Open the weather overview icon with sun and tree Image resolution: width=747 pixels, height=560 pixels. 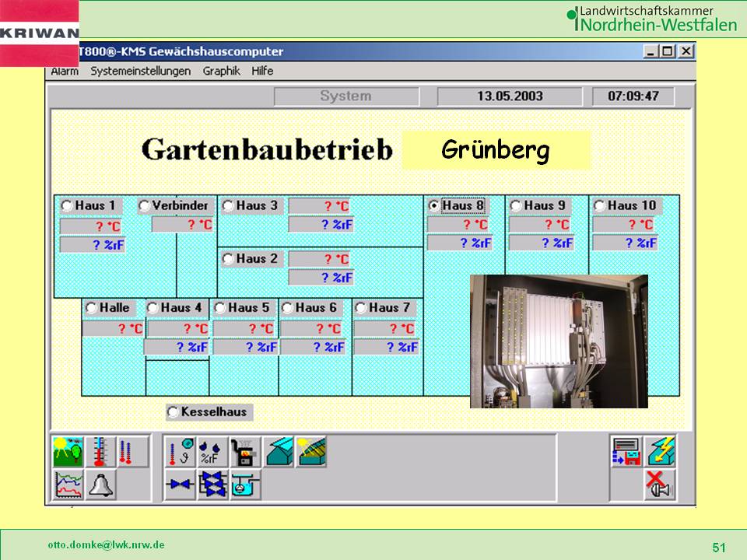point(68,452)
